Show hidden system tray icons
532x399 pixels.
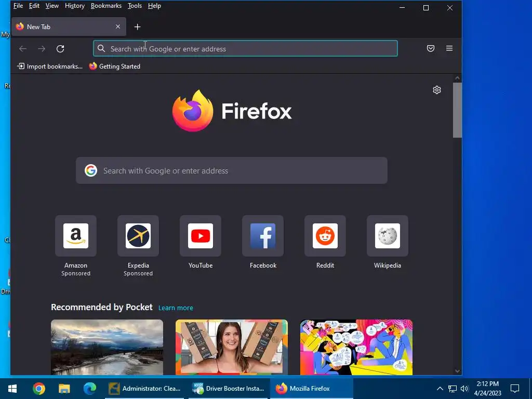[x=440, y=389]
